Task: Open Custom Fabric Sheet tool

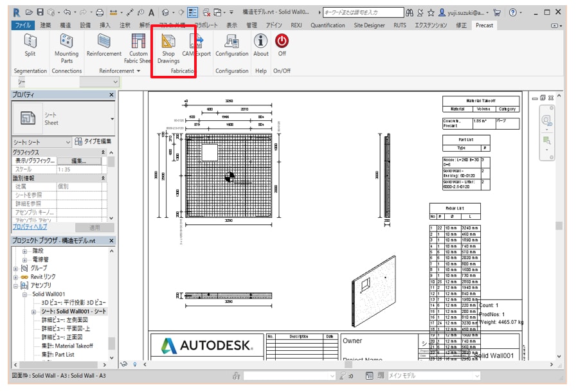Action: click(138, 48)
